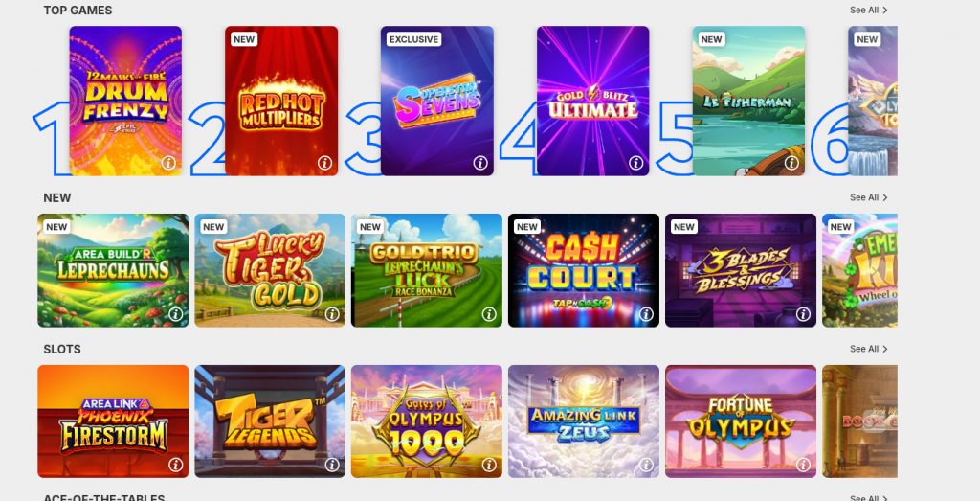Open info icon on Amazing Link Zeus
The height and width of the screenshot is (501, 980).
[646, 465]
